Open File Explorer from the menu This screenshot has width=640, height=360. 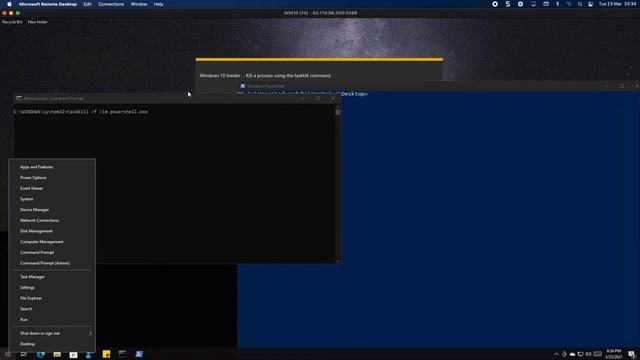click(x=52, y=298)
